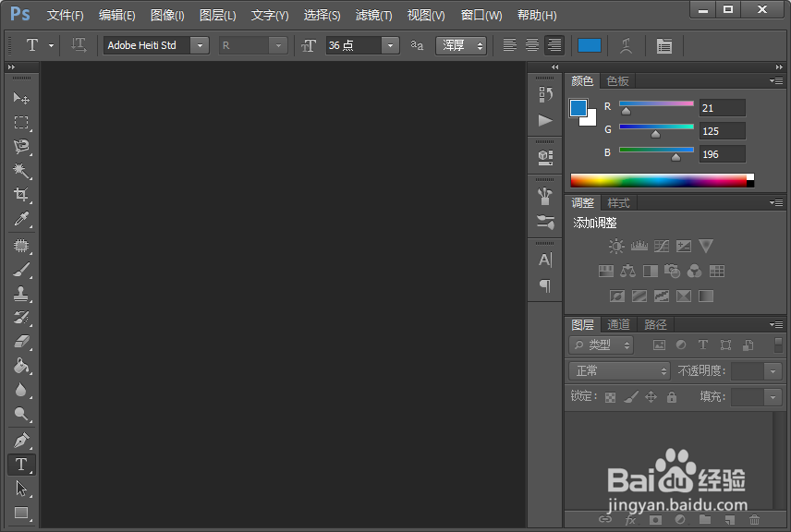
Task: Click the foreground color swatch
Action: click(578, 108)
